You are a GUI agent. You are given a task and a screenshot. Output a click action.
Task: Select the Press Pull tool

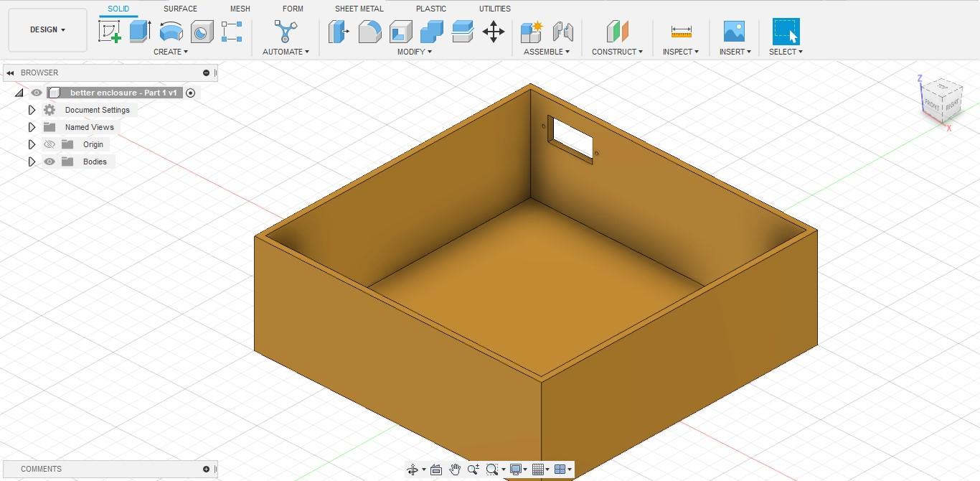pyautogui.click(x=339, y=32)
